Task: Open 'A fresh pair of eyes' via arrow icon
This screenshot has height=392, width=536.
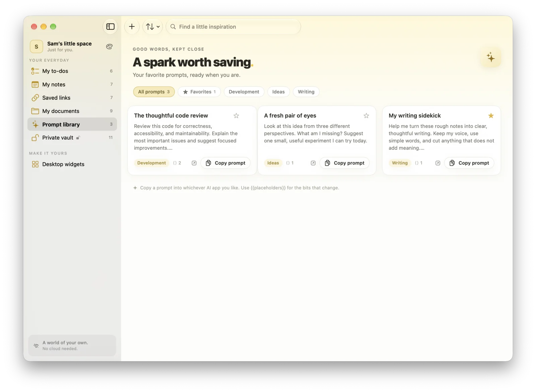Action: (x=313, y=163)
